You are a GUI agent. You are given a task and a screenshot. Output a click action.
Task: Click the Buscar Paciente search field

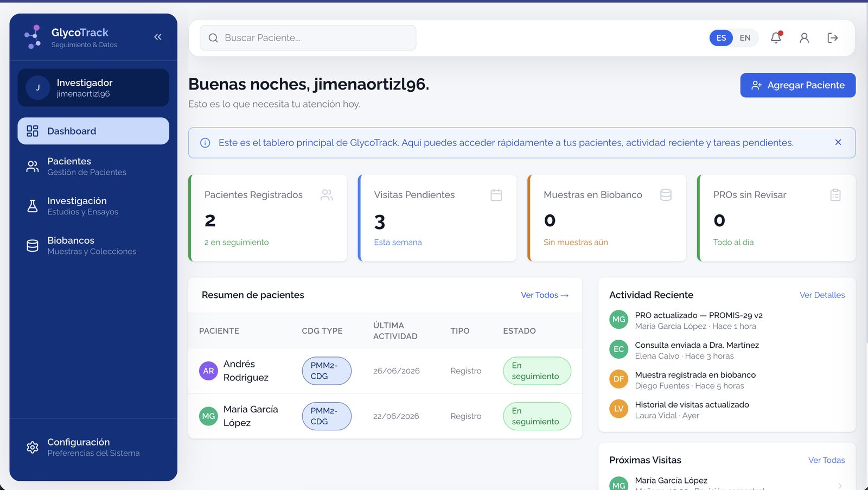(x=308, y=38)
